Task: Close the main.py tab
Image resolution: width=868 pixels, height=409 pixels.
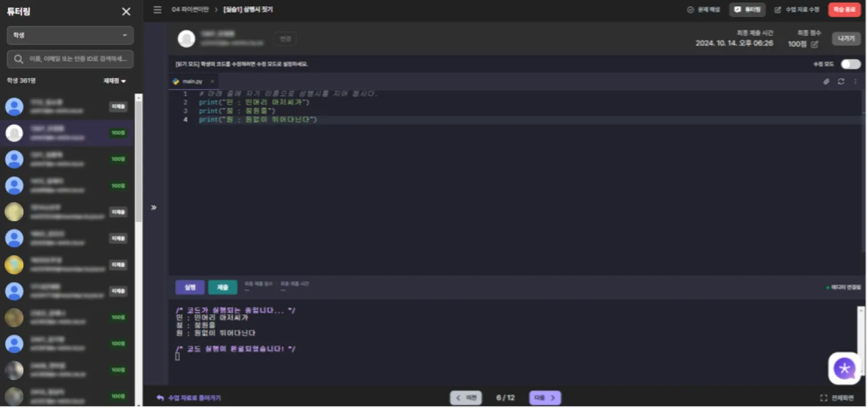Action: pyautogui.click(x=212, y=82)
